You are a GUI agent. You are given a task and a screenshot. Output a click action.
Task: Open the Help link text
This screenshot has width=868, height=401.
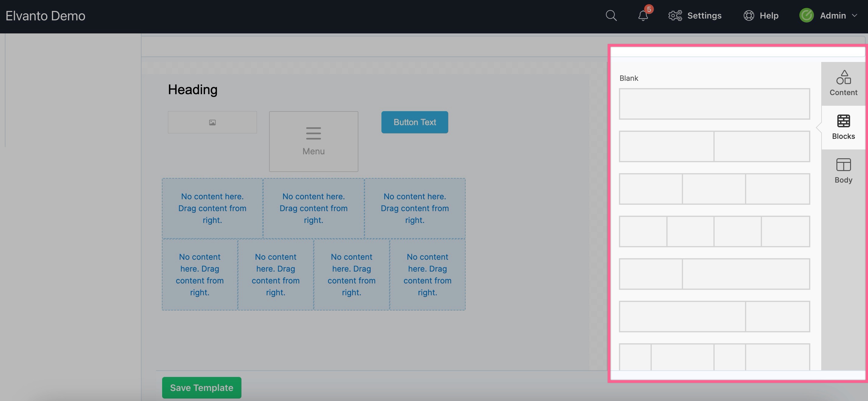coord(769,15)
